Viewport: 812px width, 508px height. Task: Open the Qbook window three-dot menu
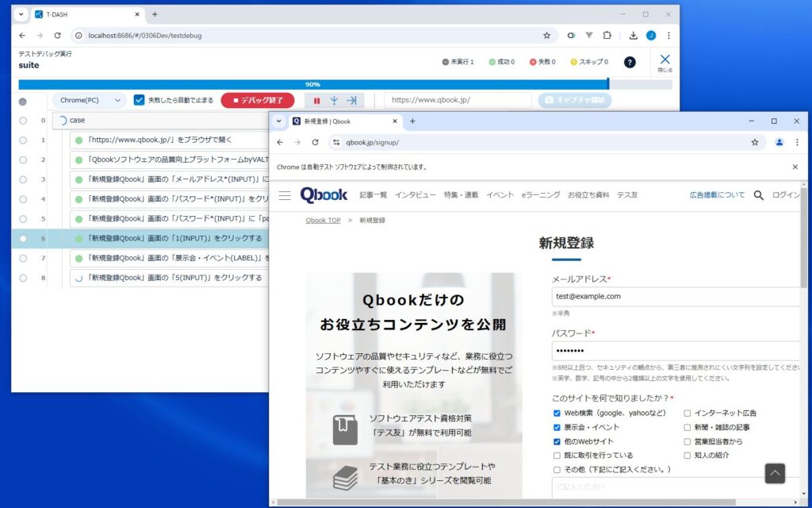pos(797,142)
